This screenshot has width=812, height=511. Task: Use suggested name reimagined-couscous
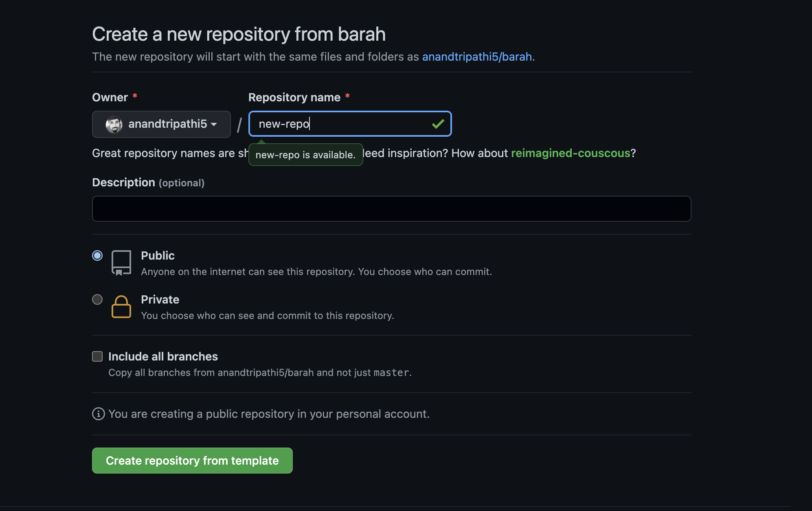(570, 153)
